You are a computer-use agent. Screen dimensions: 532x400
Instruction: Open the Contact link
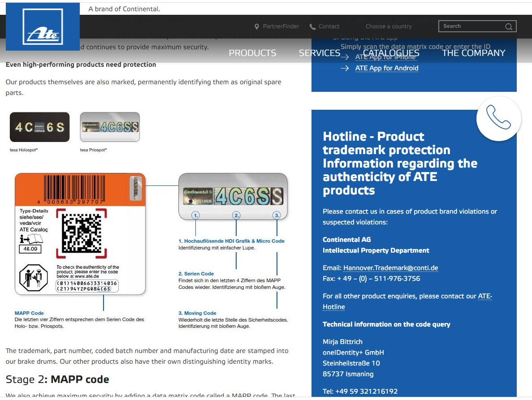pyautogui.click(x=329, y=26)
